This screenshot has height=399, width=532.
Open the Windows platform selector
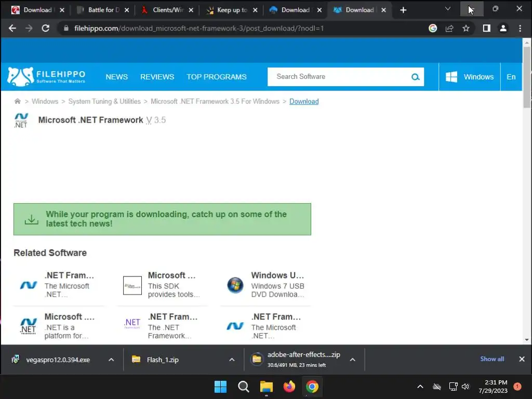coord(470,77)
